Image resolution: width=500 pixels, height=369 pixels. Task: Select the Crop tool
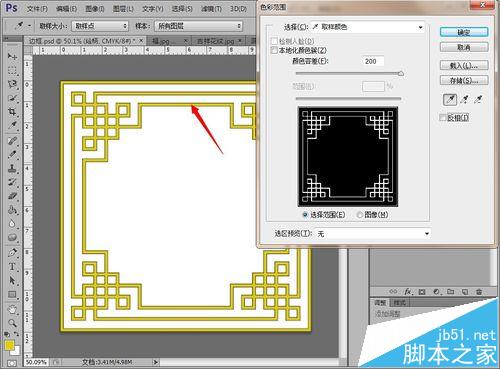(12, 112)
